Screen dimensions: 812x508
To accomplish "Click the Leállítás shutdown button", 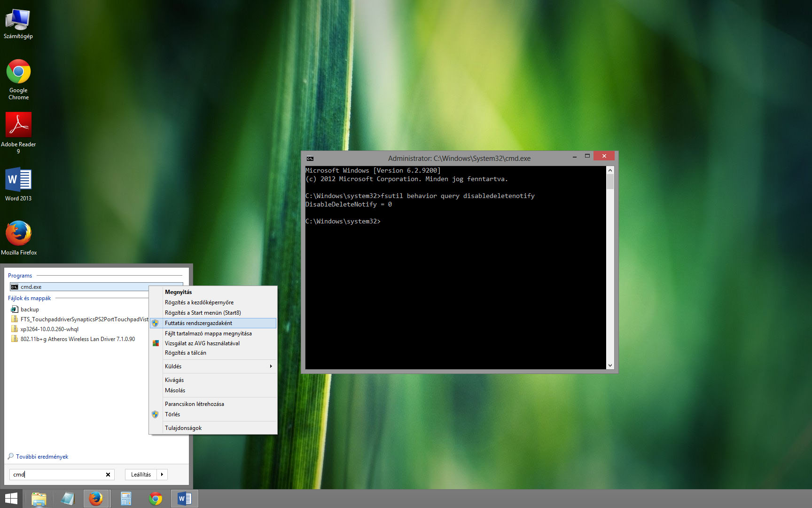I will click(141, 475).
